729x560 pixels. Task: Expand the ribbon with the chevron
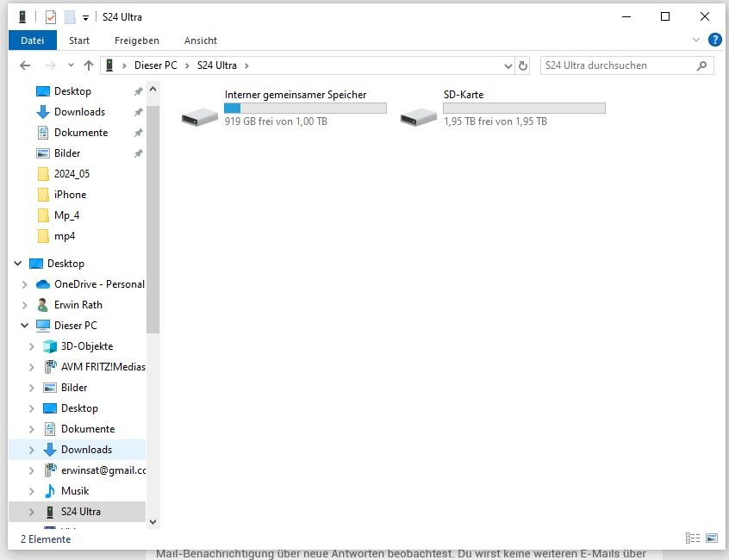point(696,40)
